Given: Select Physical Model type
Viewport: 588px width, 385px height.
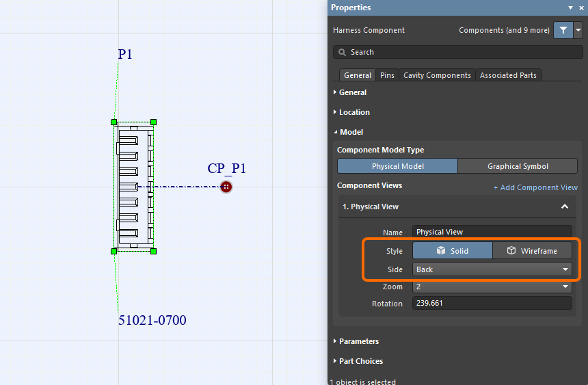Looking at the screenshot, I should click(x=397, y=166).
